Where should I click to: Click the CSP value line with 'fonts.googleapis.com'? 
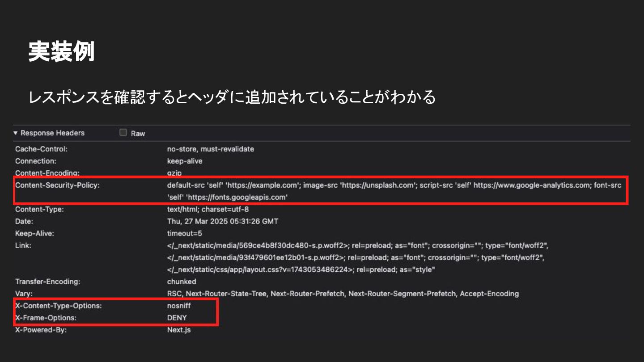(227, 197)
